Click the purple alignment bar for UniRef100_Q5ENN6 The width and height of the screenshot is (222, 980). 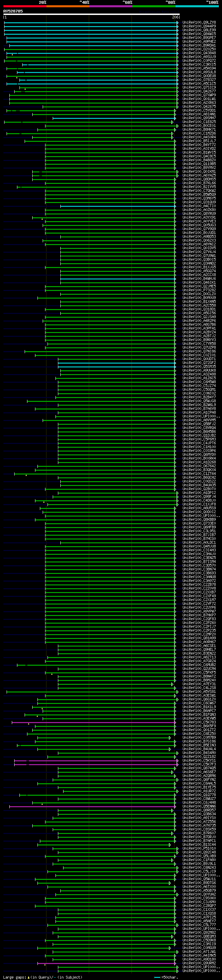(x=93, y=807)
